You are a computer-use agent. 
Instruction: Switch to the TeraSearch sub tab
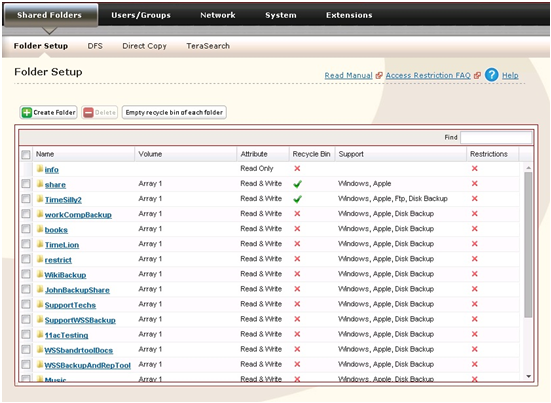pos(208,46)
